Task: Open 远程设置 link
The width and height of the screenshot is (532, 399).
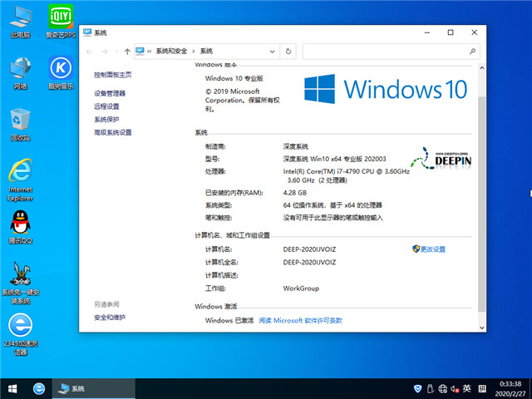Action: 106,106
